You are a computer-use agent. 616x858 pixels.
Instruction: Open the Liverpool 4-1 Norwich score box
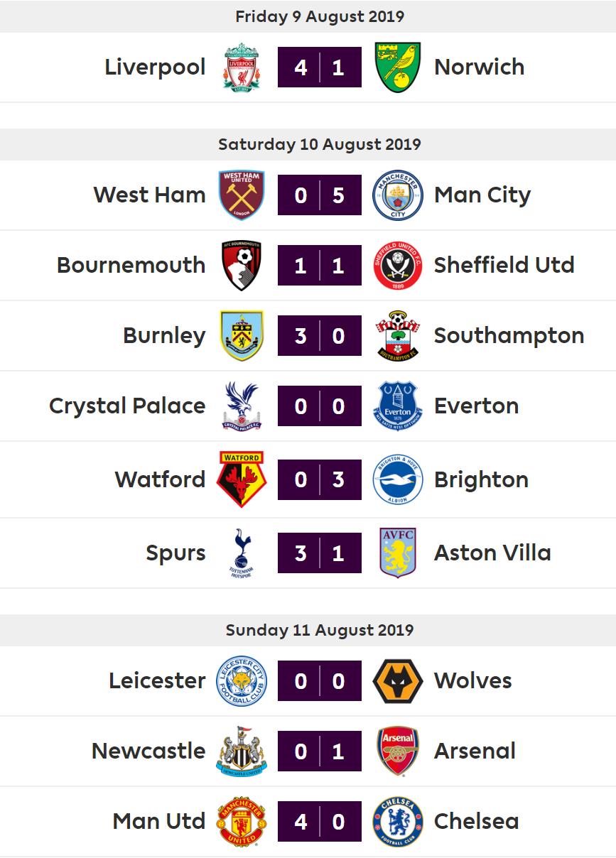320,67
